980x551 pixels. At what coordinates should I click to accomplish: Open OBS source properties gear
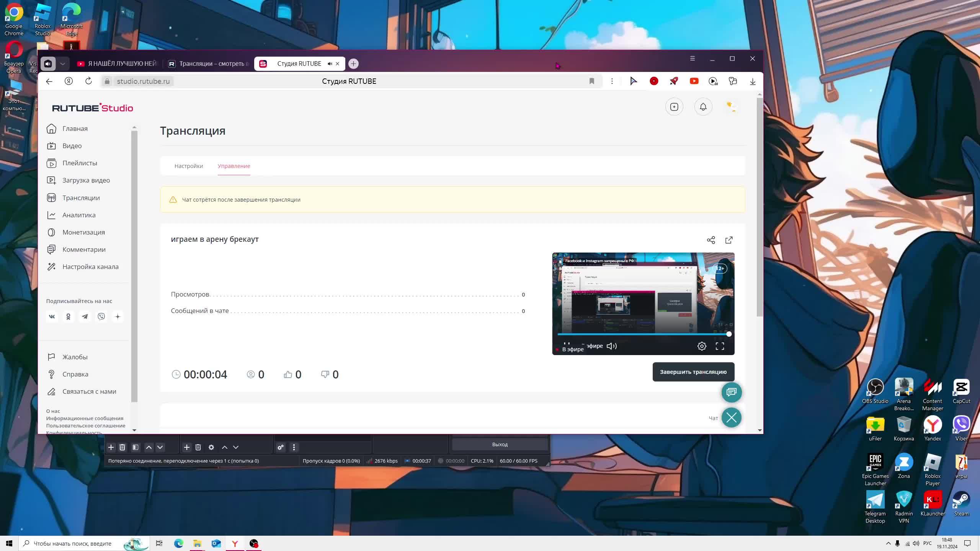click(x=211, y=447)
